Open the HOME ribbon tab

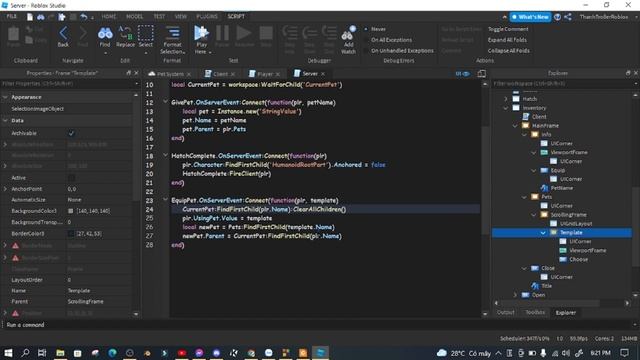tap(109, 17)
